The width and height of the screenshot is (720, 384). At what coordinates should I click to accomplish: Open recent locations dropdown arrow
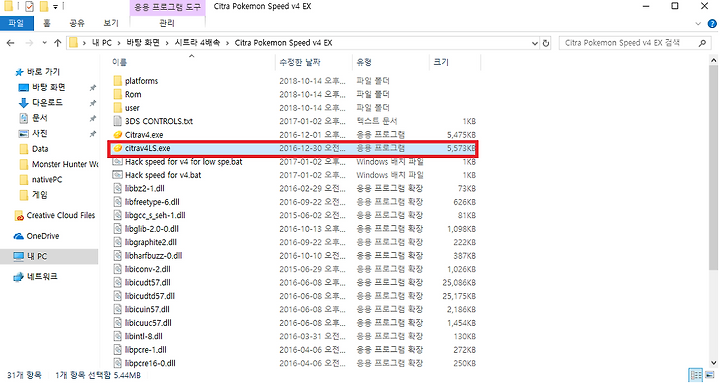point(45,43)
